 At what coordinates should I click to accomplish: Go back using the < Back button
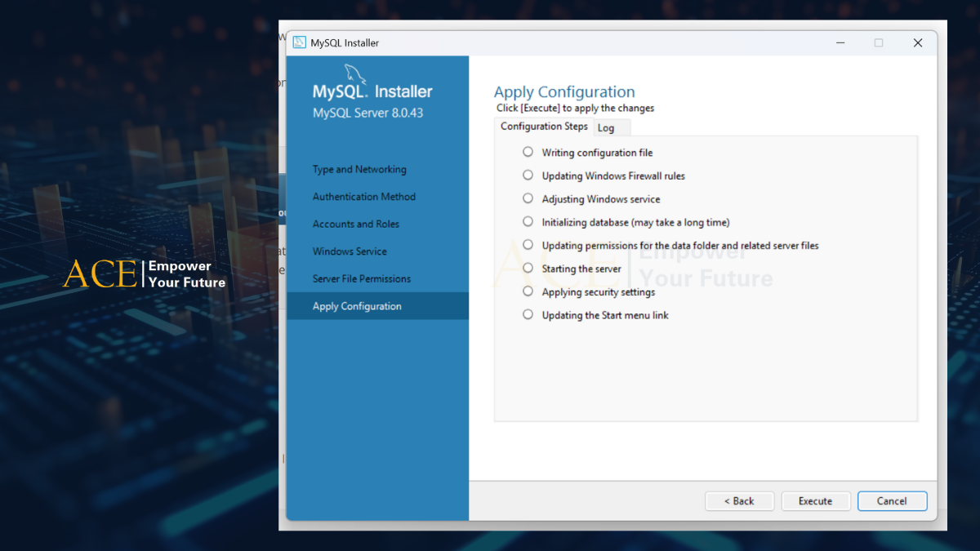[738, 501]
